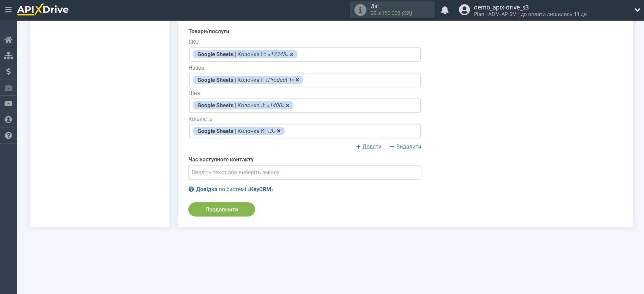Image resolution: width=644 pixels, height=294 pixels.
Task: Click the help icon beside Довідка
Action: [x=191, y=189]
